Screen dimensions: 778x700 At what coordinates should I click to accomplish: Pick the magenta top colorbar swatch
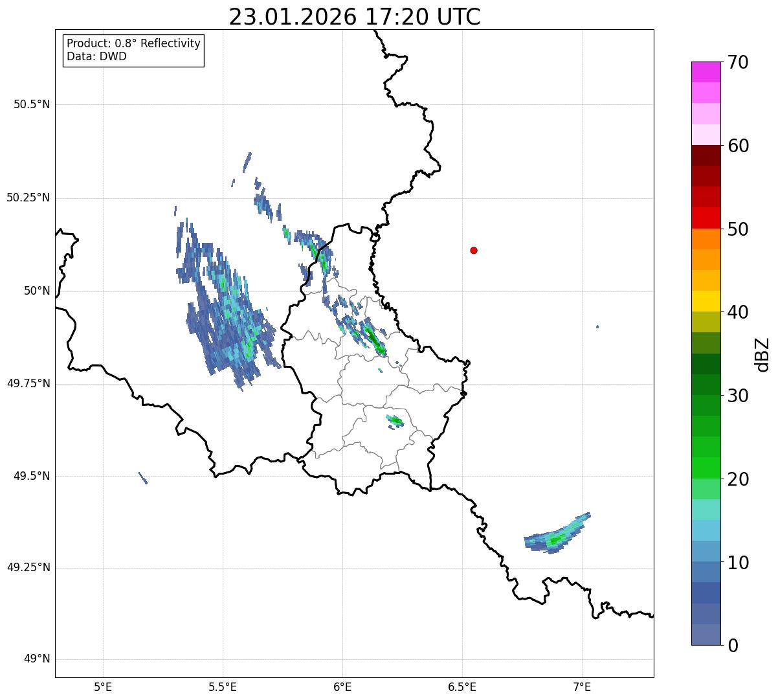tap(706, 72)
